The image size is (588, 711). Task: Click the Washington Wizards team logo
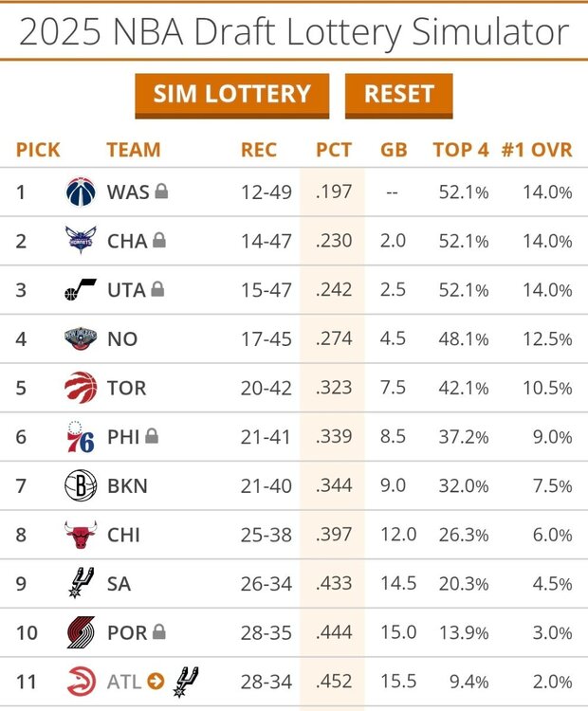click(81, 192)
